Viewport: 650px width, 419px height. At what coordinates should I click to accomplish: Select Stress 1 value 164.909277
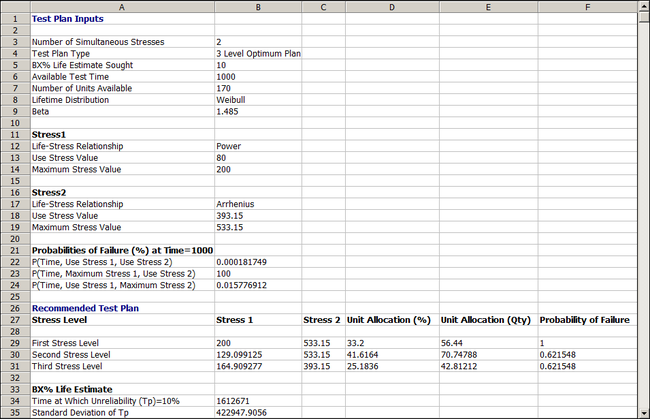click(x=258, y=366)
